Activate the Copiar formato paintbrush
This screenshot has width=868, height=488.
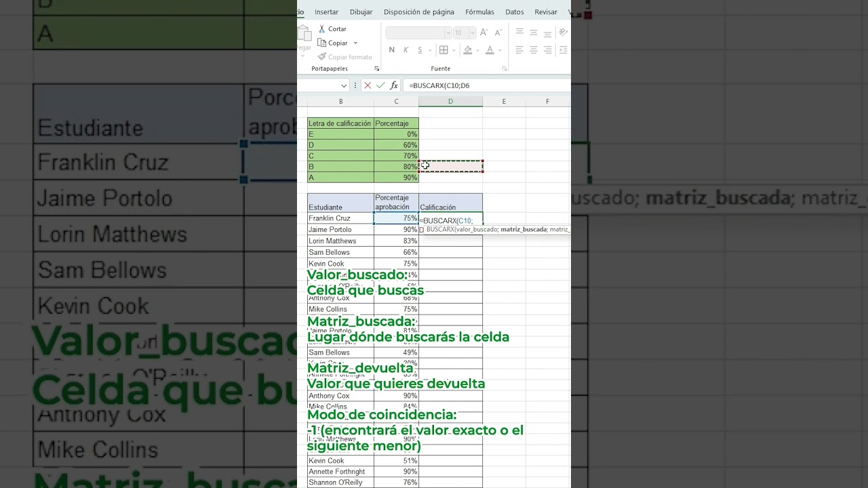click(322, 57)
